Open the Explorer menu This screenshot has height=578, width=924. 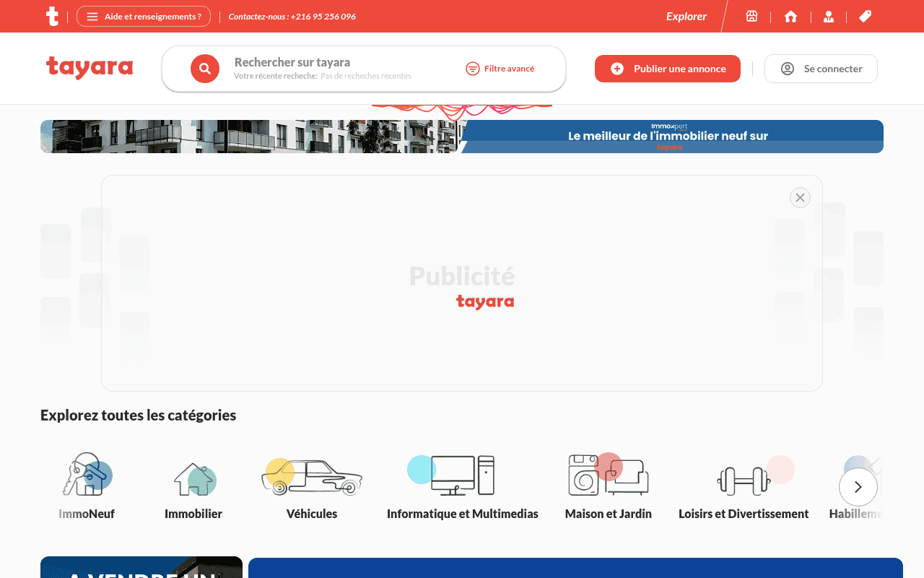point(686,16)
